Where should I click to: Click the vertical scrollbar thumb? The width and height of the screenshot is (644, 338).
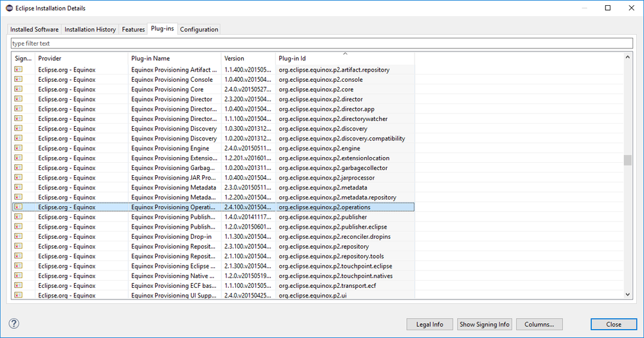(628, 160)
